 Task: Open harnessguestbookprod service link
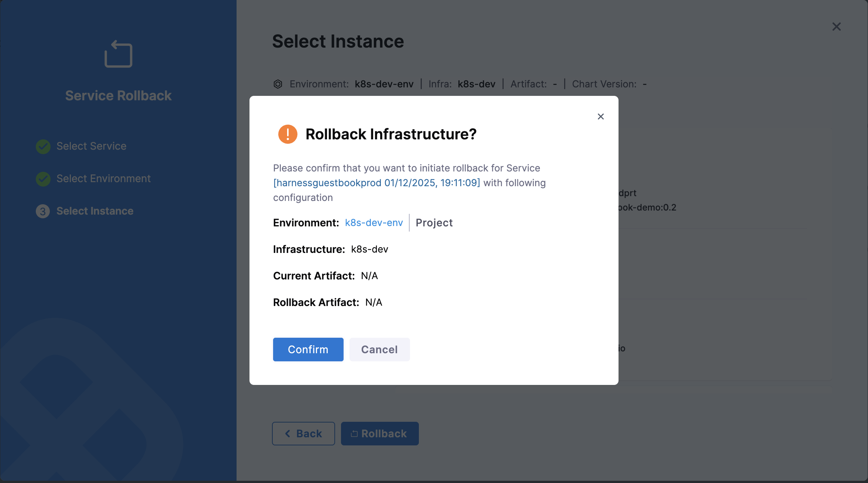(376, 183)
